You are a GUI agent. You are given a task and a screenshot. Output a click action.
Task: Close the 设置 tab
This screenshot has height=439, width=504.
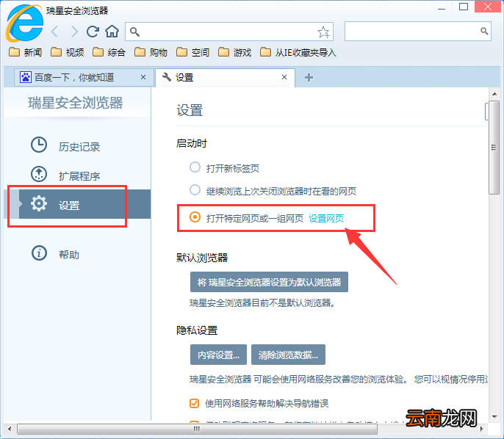point(284,77)
